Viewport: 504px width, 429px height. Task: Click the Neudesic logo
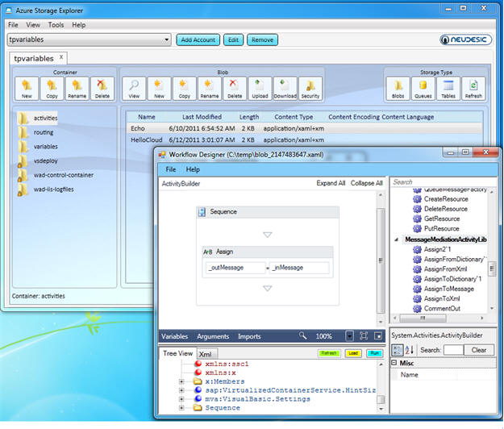click(466, 40)
